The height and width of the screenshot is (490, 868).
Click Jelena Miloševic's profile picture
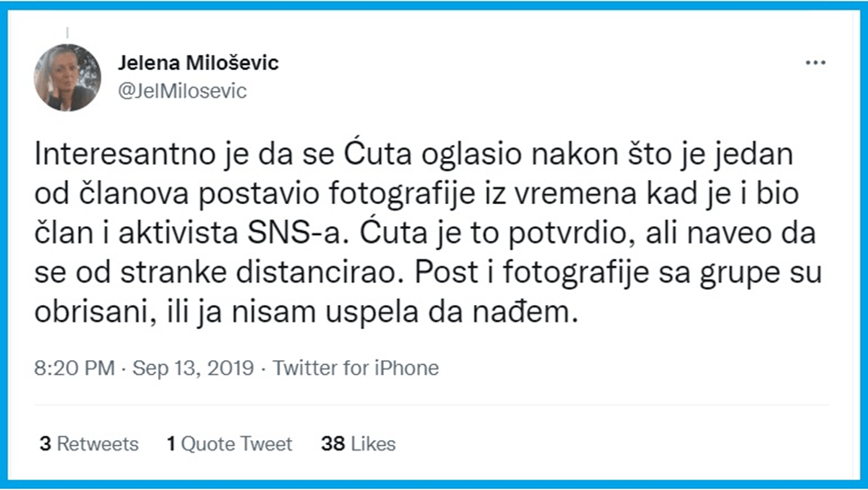[x=68, y=77]
